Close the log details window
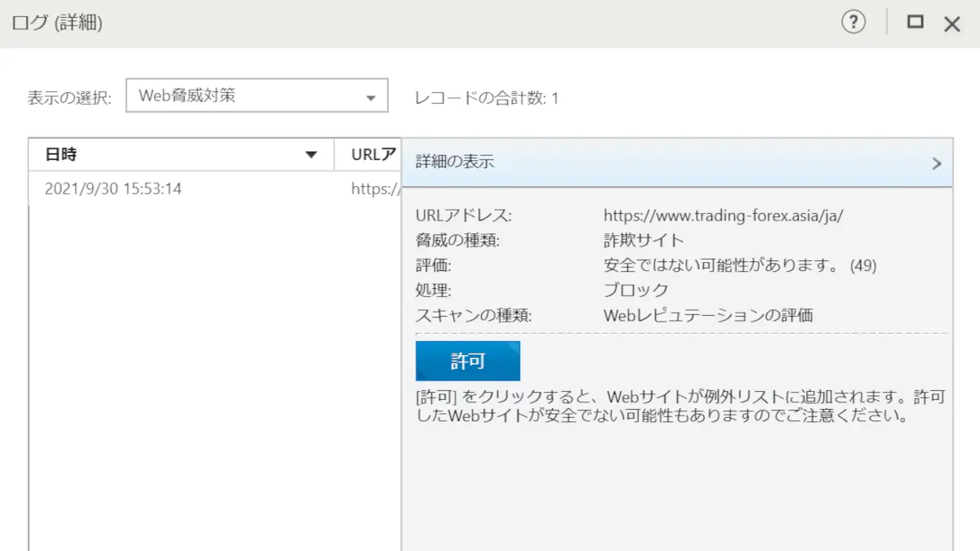This screenshot has width=980, height=551. (x=952, y=24)
